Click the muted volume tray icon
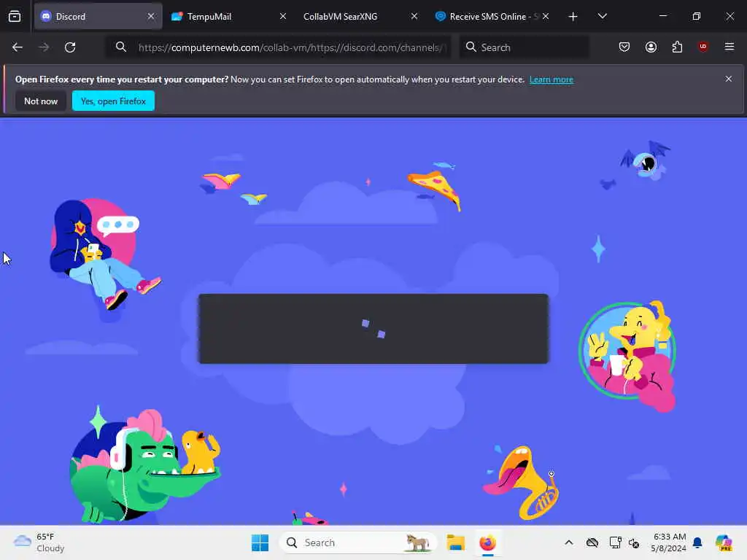 (x=634, y=542)
